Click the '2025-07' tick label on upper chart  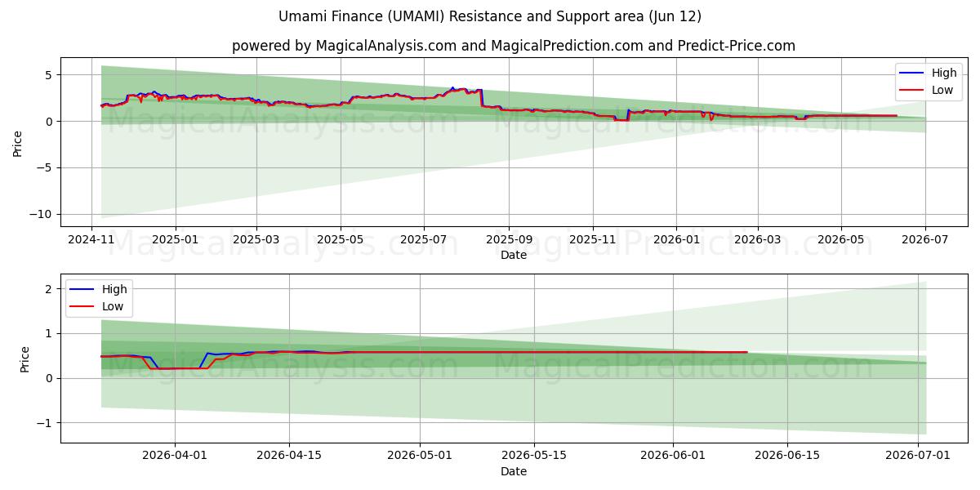pos(424,240)
